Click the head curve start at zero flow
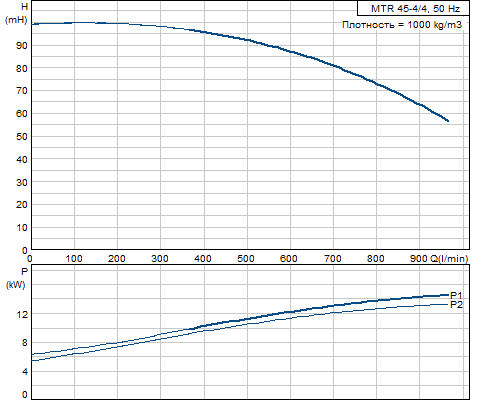Image resolution: width=500 pixels, height=400 pixels. click(32, 24)
